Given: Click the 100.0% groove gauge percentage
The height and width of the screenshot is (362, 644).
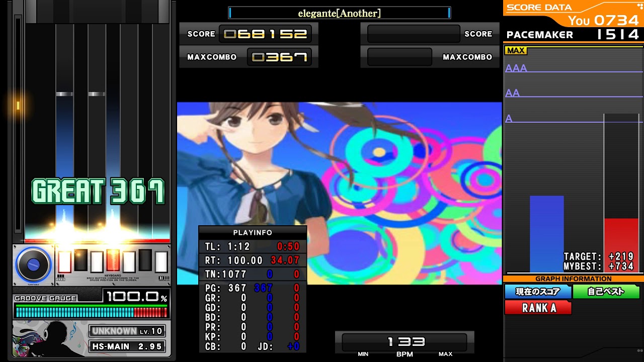Looking at the screenshot, I should click(136, 297).
